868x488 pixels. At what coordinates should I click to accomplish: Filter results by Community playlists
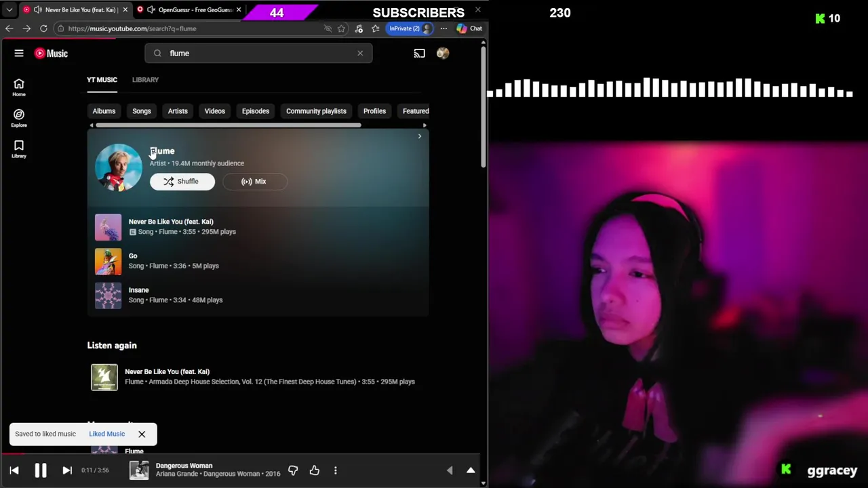pos(316,111)
